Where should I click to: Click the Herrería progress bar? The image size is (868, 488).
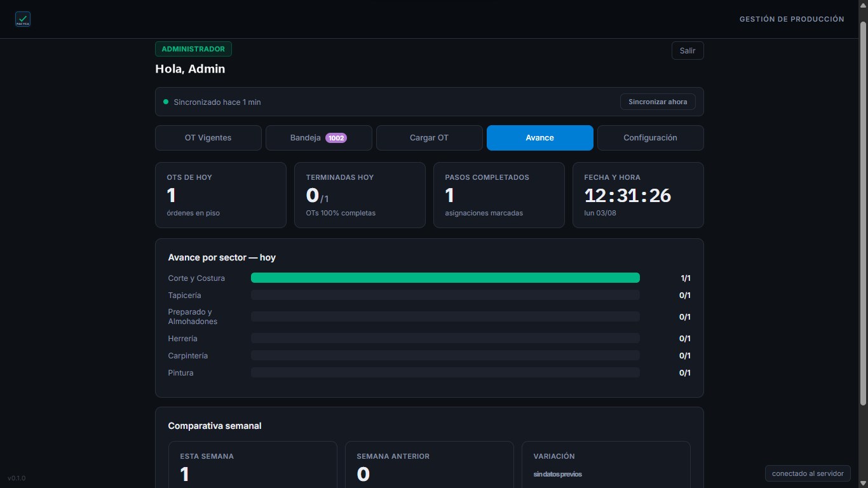point(445,338)
